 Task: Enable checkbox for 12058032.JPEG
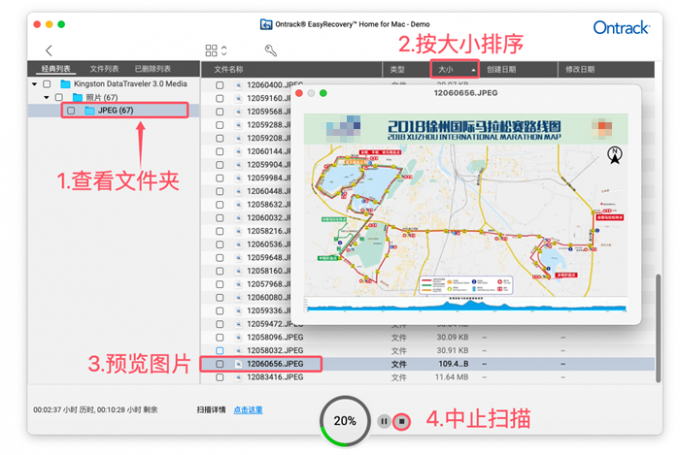click(220, 350)
